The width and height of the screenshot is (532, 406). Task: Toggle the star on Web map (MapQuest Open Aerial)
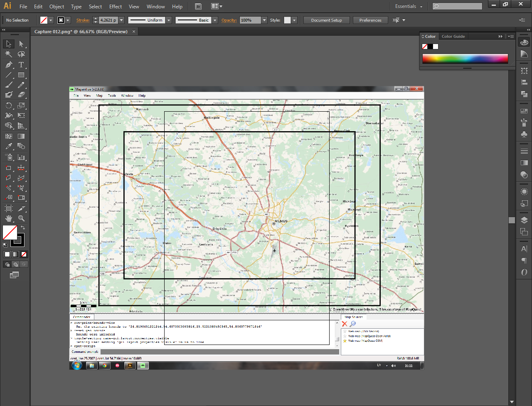click(x=345, y=336)
